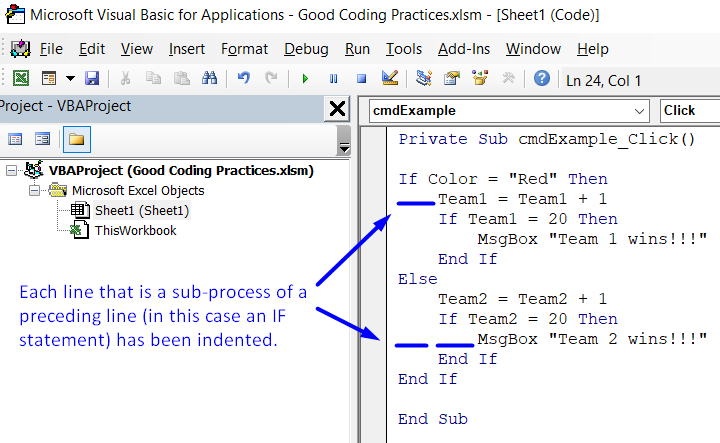Click the Ln 24, Col 1 position indicator
Viewport: 720px width, 443px height.
(603, 81)
